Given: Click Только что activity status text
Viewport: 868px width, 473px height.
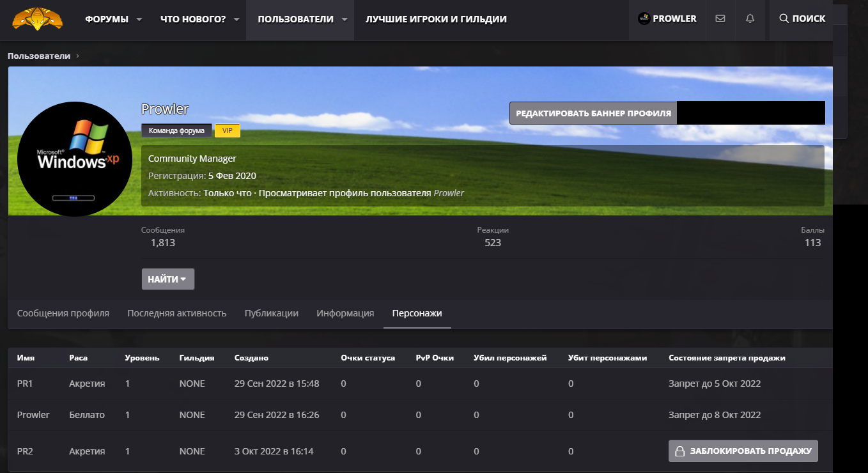Looking at the screenshot, I should (228, 192).
